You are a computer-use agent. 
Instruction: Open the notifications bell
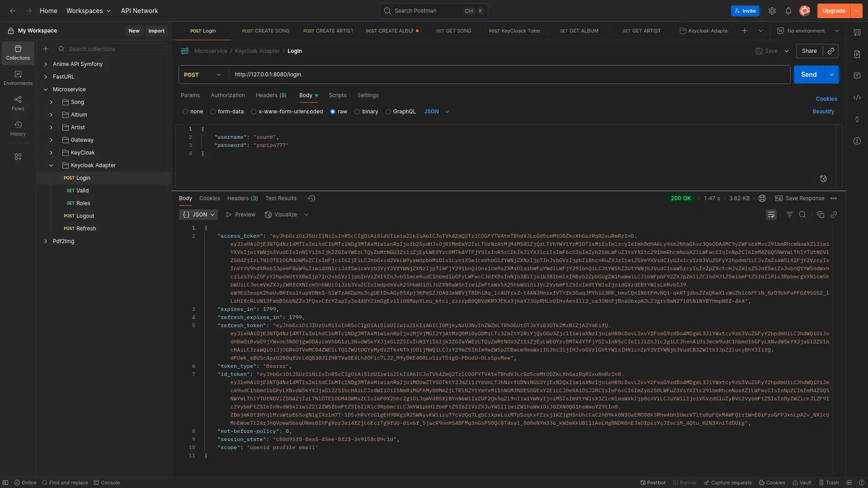tap(788, 11)
